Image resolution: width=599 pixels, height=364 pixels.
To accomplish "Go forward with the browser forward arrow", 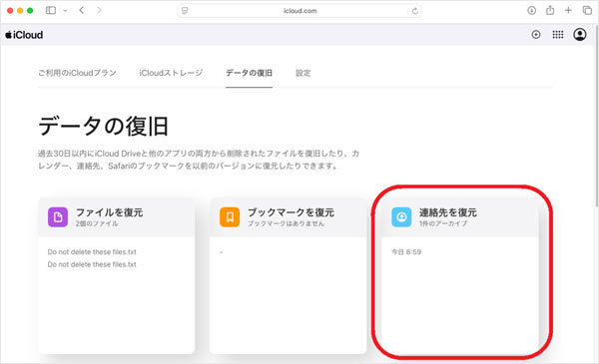I will click(x=99, y=10).
